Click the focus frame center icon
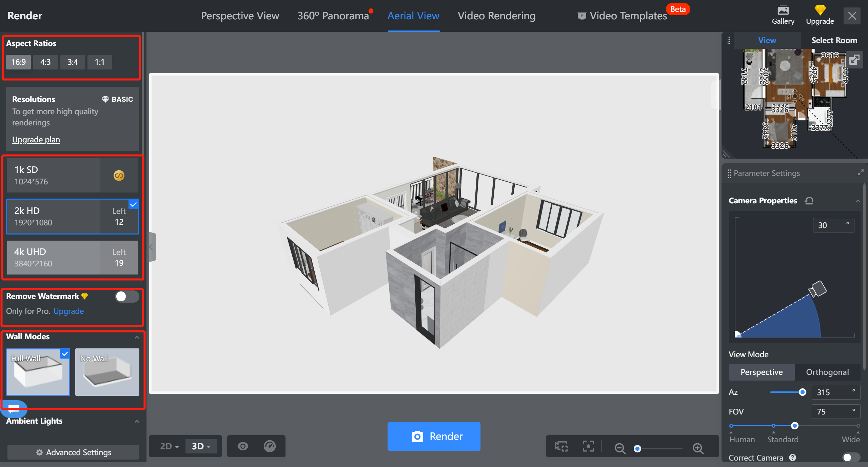This screenshot has height=467, width=868. 588,446
